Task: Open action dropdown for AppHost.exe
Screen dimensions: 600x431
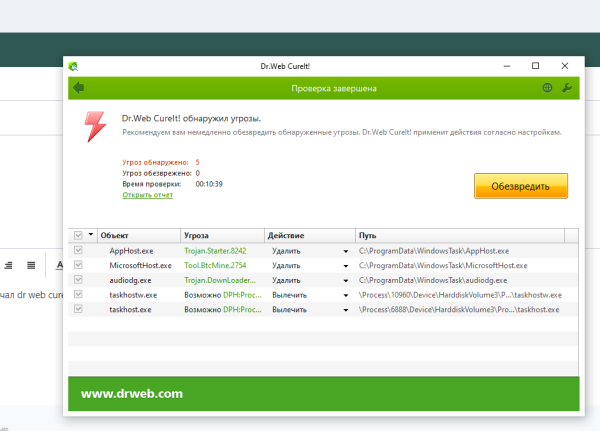Action: click(x=346, y=251)
